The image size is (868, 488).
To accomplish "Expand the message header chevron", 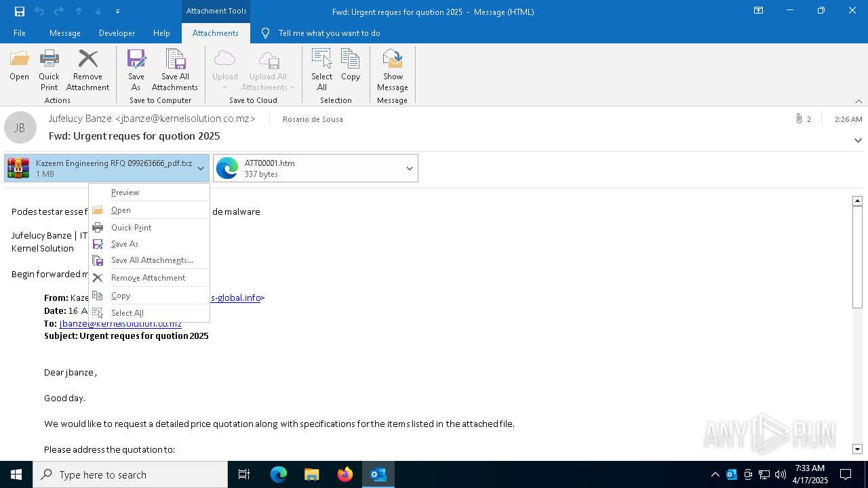I will click(x=858, y=140).
